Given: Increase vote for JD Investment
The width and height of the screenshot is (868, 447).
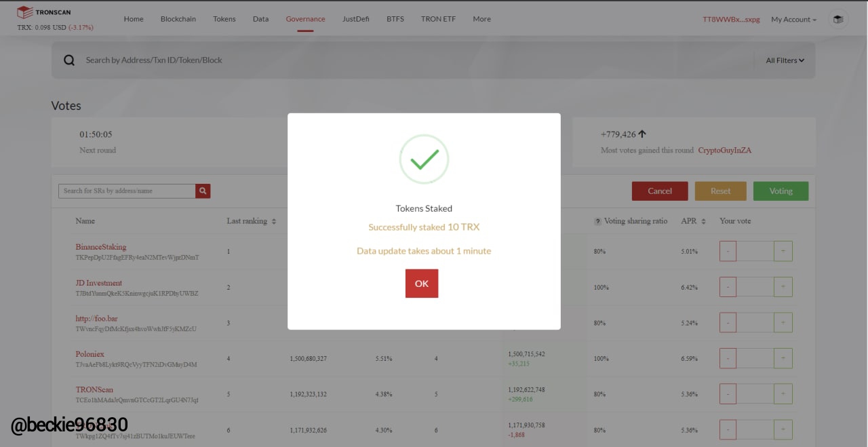Looking at the screenshot, I should (783, 287).
